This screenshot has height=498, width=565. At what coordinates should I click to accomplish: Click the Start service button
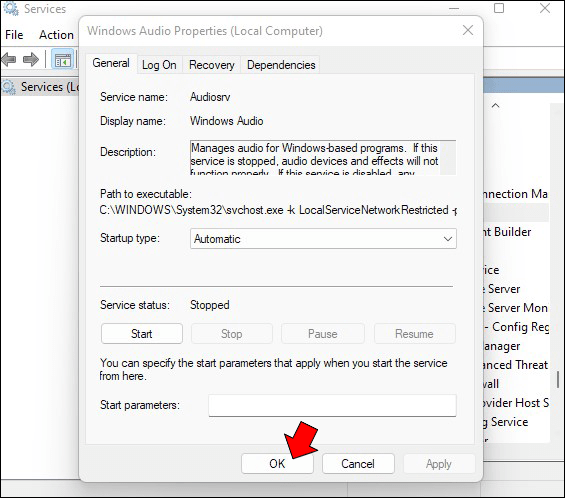point(142,334)
